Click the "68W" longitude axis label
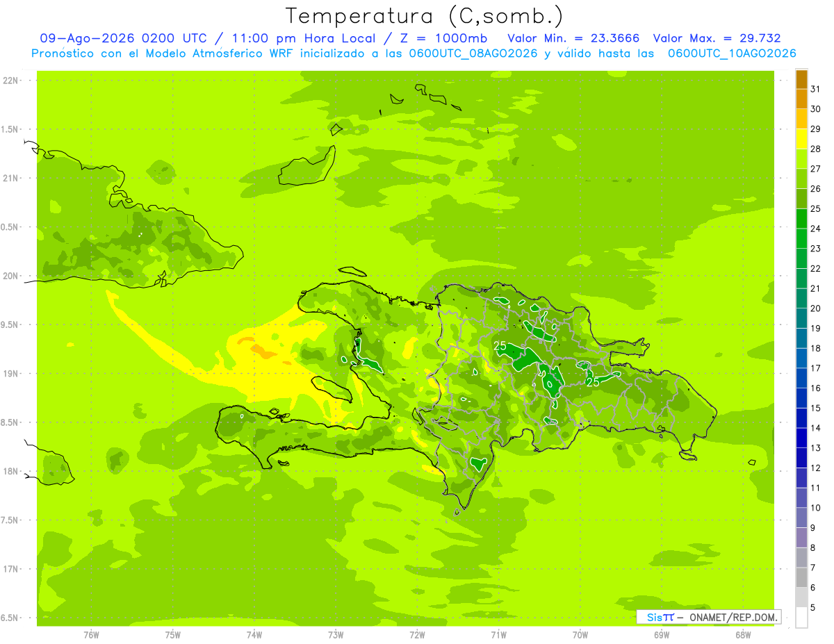The width and height of the screenshot is (834, 644). [743, 635]
